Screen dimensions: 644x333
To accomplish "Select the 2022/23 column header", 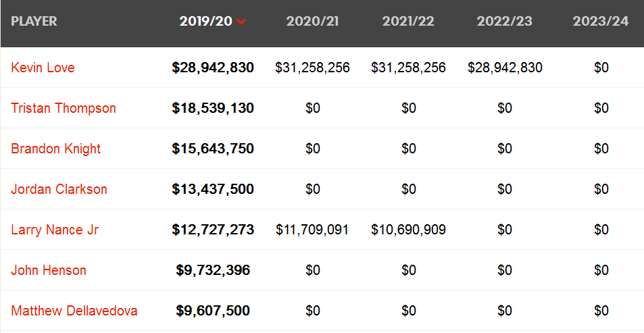I will pyautogui.click(x=504, y=22).
